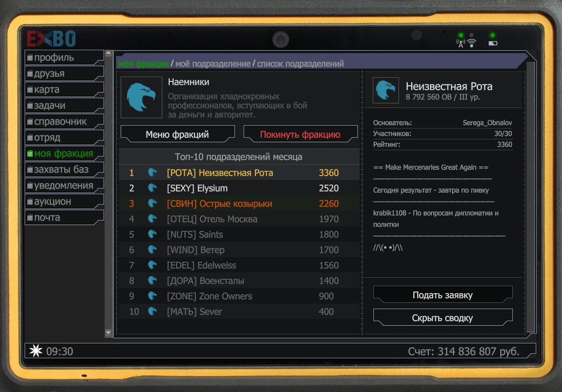562x392 pixels.
Task: Submit application with Подать заявку
Action: coord(443,295)
